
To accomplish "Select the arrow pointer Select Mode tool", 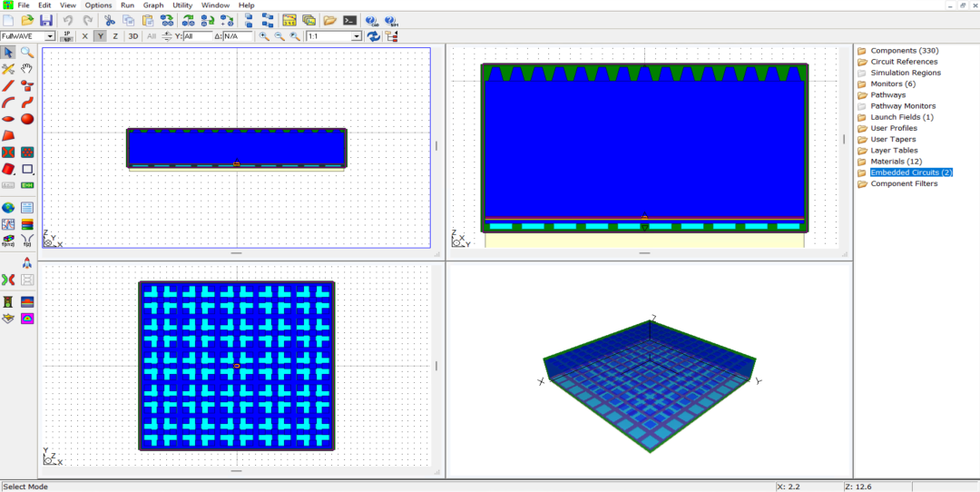I will tap(9, 53).
